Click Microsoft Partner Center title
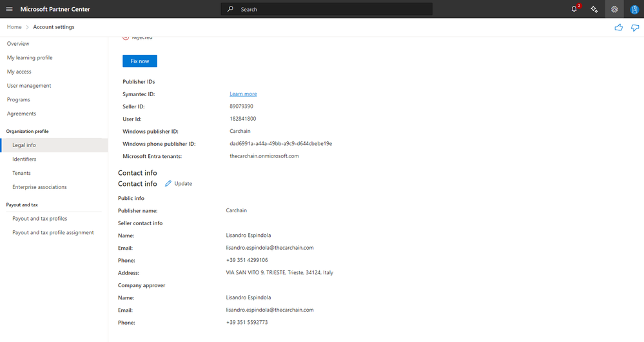This screenshot has width=644, height=342. [55, 9]
